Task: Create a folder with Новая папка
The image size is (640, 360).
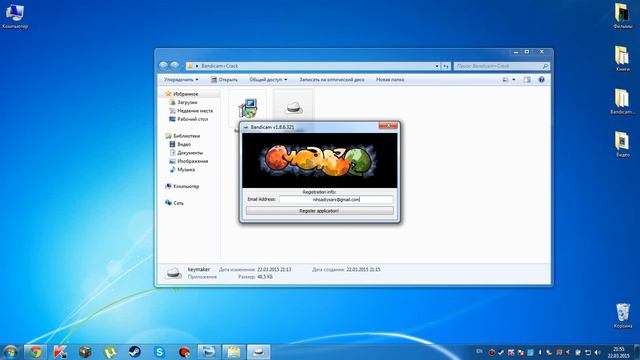Action: 390,80
